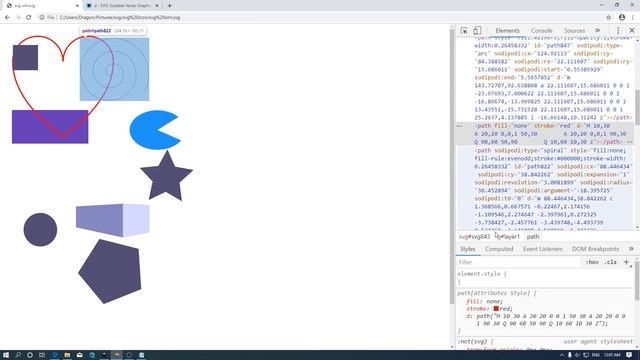
Task: Focus the address bar URL
Action: 120,18
